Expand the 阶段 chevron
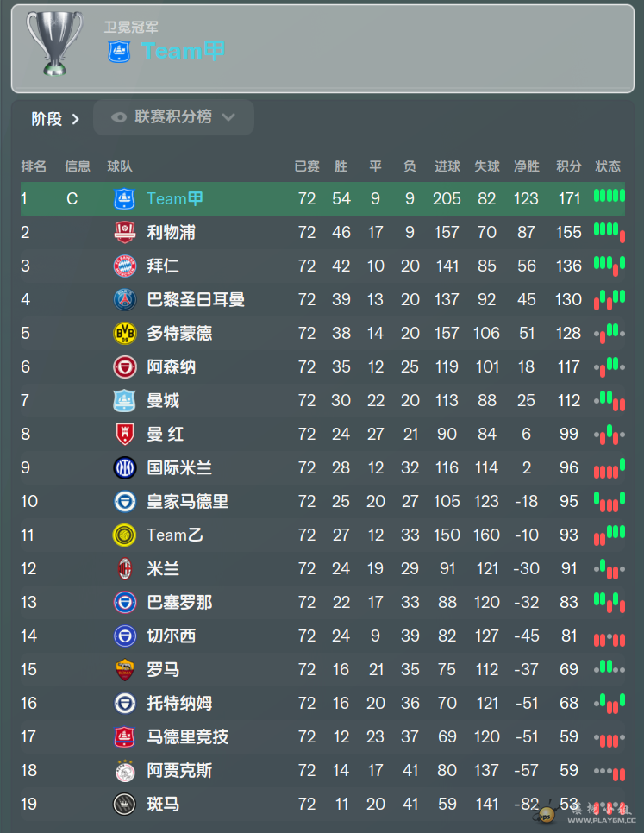This screenshot has height=833, width=644. pos(75,119)
